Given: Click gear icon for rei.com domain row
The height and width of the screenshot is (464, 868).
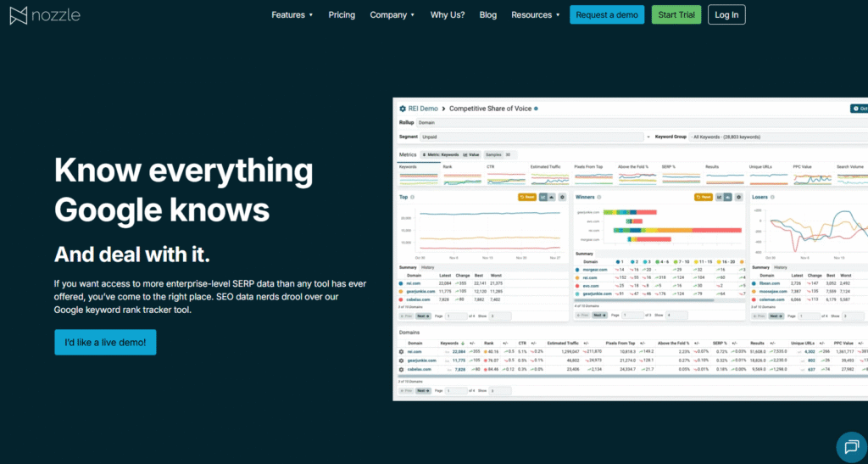Looking at the screenshot, I should pyautogui.click(x=401, y=351).
